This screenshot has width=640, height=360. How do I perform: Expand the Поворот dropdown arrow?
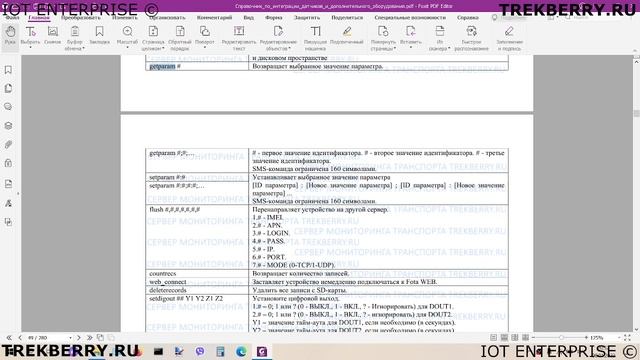tap(204, 48)
